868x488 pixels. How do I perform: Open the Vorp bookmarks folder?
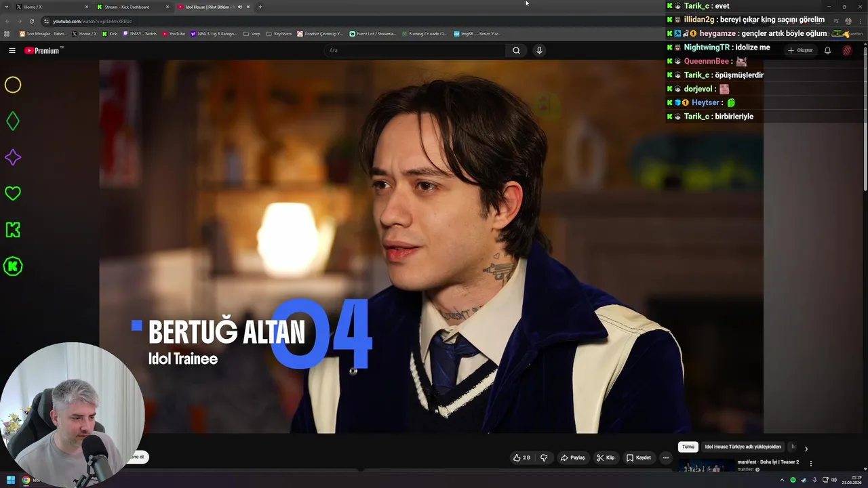coord(252,33)
